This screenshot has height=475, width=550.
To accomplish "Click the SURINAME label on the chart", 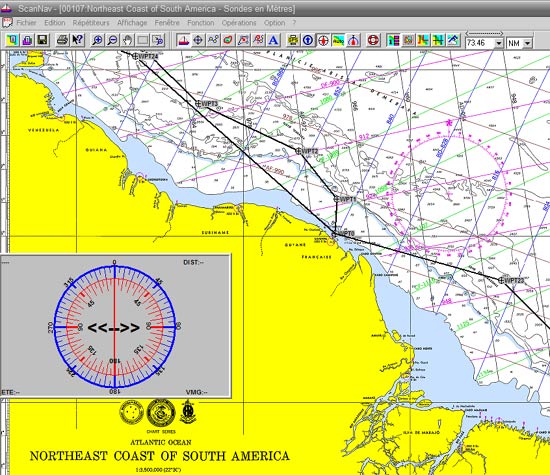I will (215, 233).
